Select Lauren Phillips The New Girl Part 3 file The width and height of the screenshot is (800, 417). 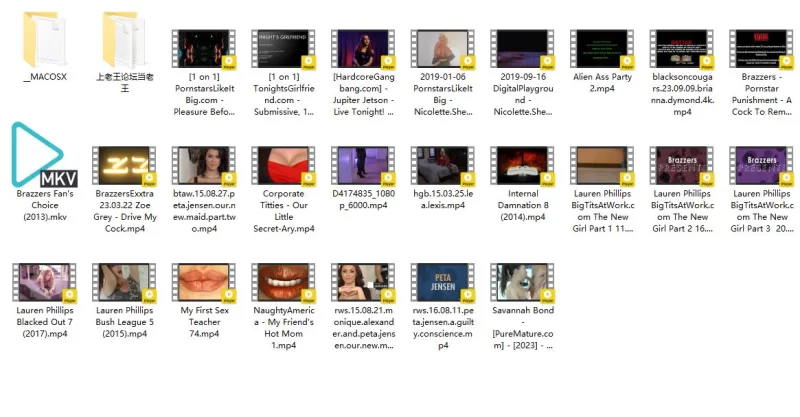pos(761,166)
